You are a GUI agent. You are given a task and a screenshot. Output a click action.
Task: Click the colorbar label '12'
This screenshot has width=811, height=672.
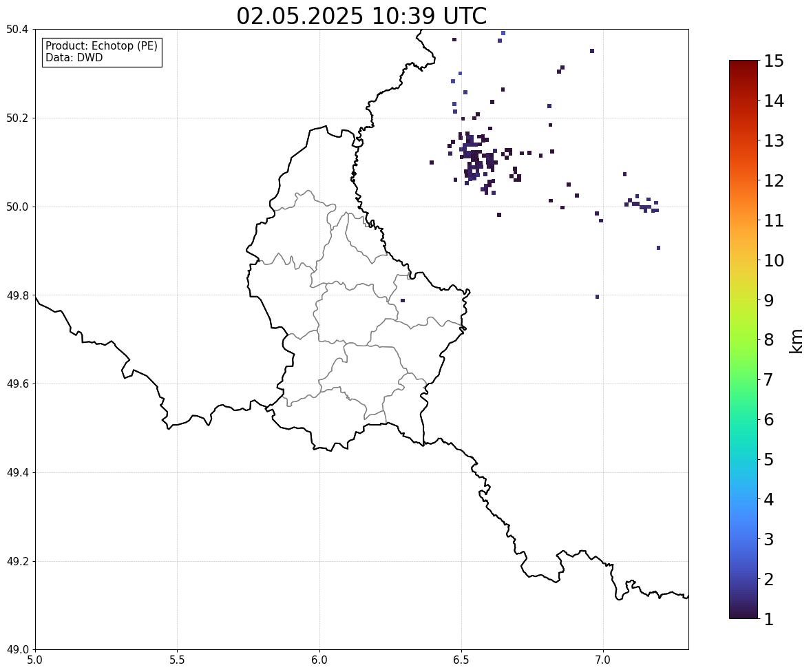(x=774, y=180)
